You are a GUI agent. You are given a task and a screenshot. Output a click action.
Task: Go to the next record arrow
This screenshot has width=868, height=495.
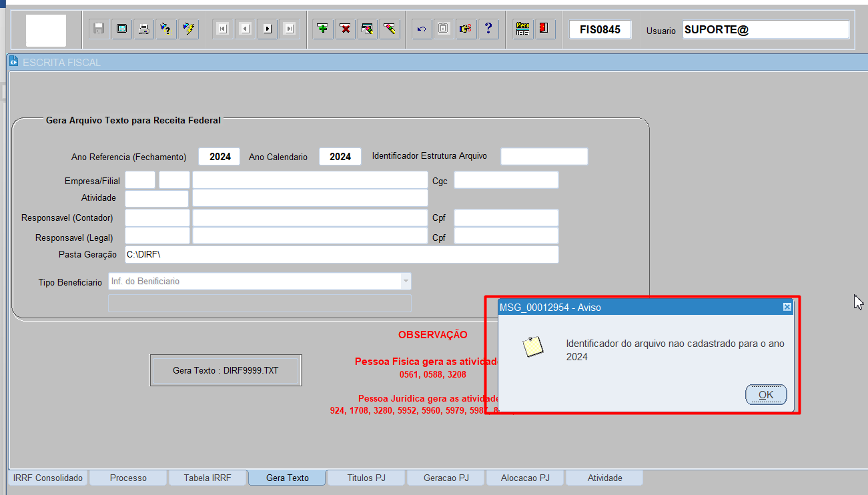pyautogui.click(x=267, y=29)
